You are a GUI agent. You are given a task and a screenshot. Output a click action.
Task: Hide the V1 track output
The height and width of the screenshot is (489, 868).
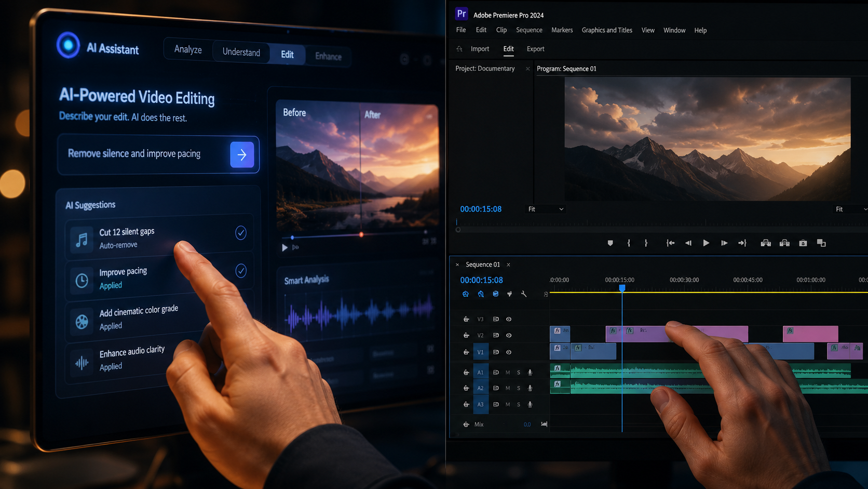[509, 352]
